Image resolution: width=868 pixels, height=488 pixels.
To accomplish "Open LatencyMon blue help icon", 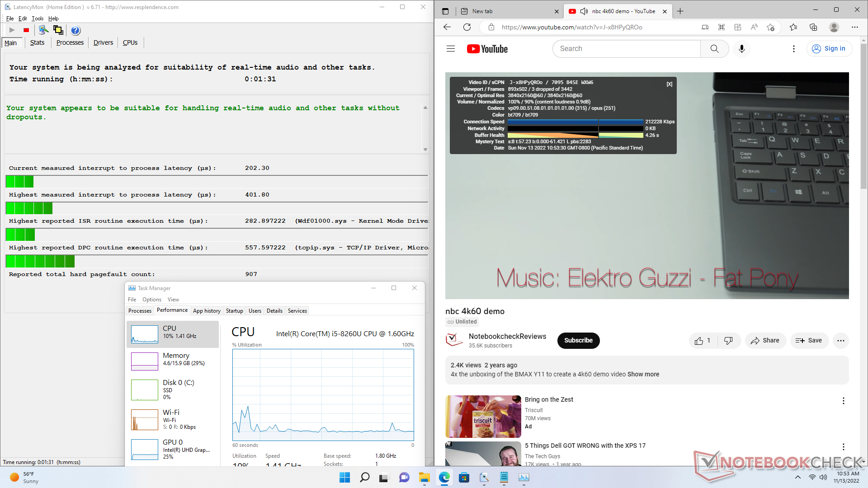I will (x=75, y=30).
